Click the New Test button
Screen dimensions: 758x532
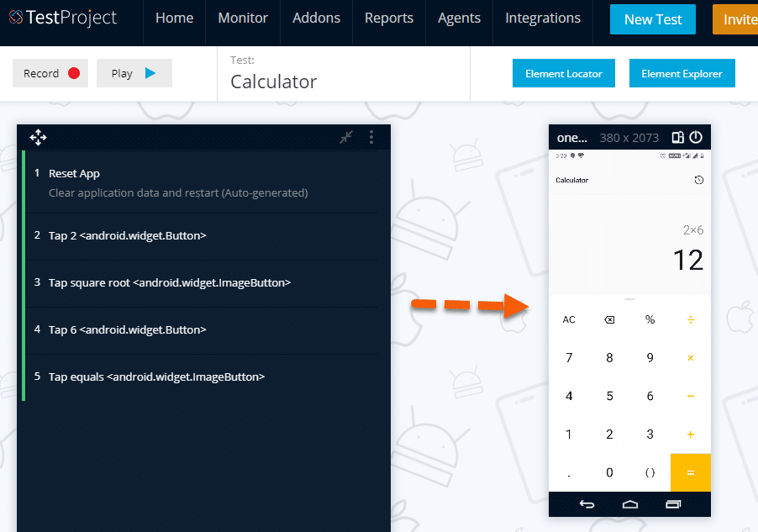click(x=653, y=19)
